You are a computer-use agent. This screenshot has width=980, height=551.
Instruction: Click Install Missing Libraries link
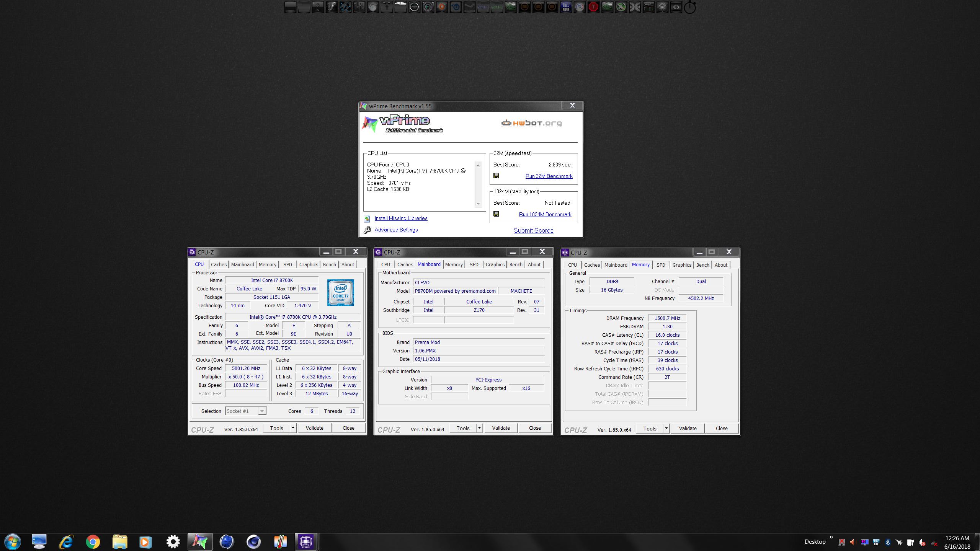(401, 218)
